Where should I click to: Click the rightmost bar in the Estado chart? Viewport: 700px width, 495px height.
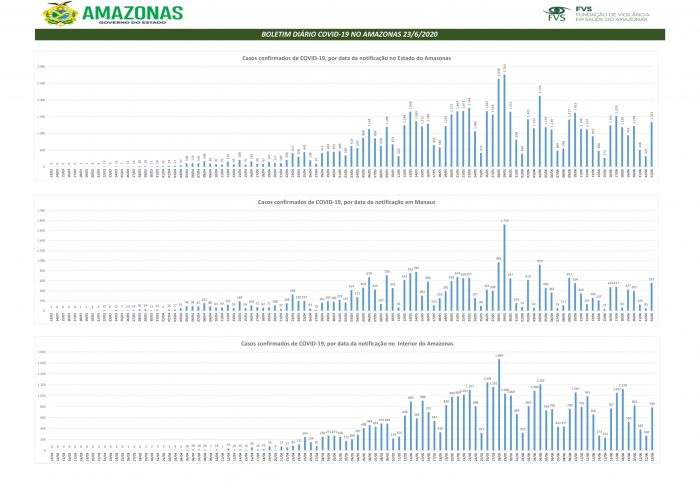pyautogui.click(x=652, y=145)
